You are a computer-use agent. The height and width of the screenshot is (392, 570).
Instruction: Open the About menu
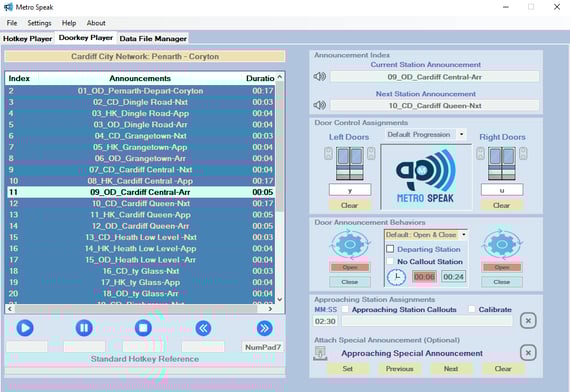[96, 23]
